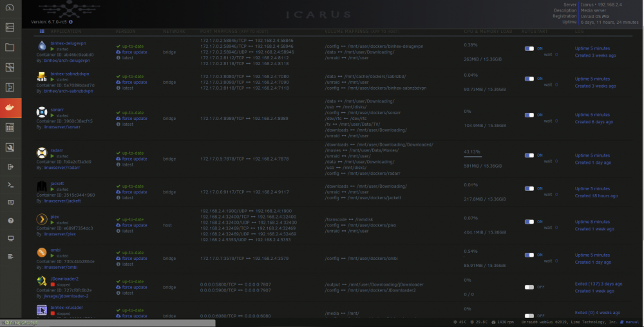Viewport: 644px width, 327px height.
Task: Click the plex chevron icon
Action: pos(42,219)
